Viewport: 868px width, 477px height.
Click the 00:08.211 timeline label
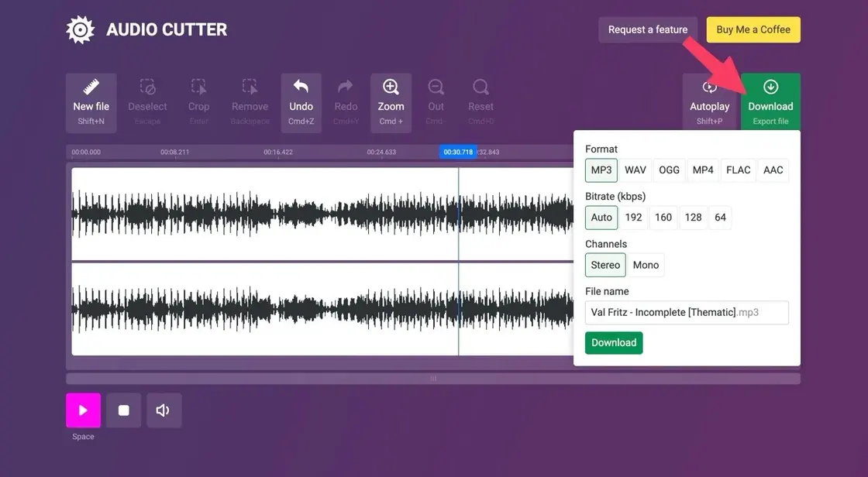[175, 153]
